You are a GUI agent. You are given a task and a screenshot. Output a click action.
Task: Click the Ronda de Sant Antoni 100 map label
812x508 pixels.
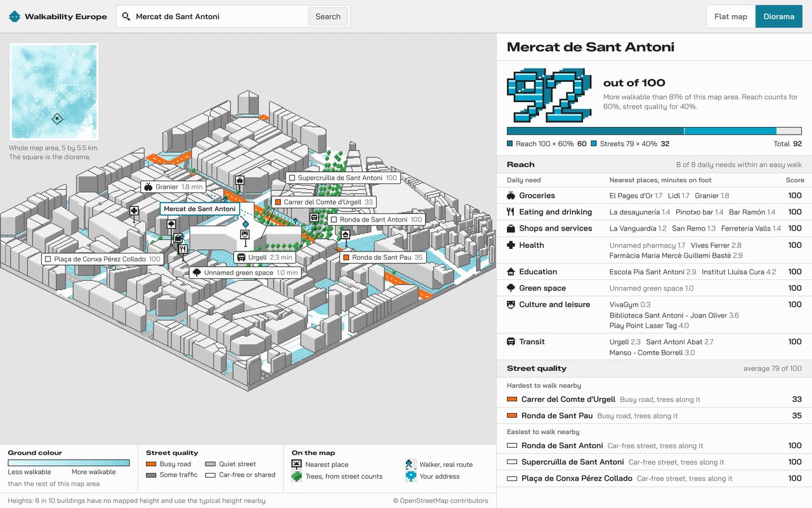pos(376,220)
